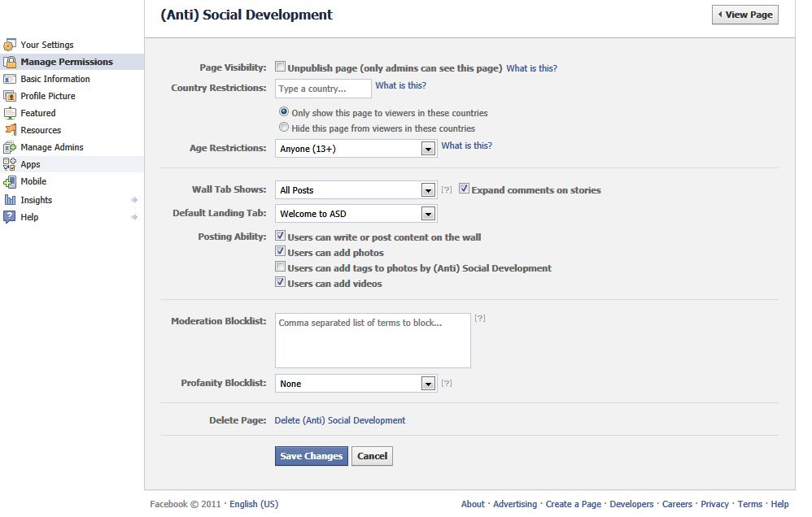Click the arrow icon beside Insights
Screen dimensions: 812x517
[134, 200]
